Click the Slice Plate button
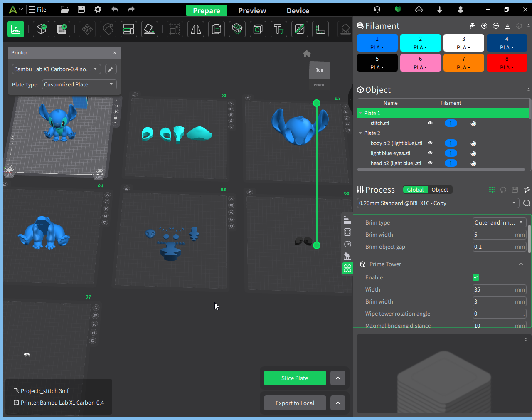Image resolution: width=532 pixels, height=420 pixels. tap(295, 378)
